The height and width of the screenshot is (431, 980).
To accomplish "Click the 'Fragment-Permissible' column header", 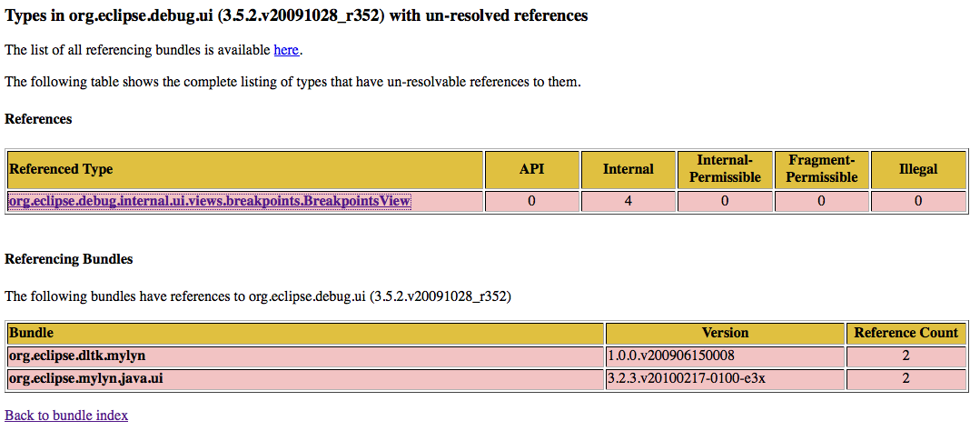I will point(821,169).
